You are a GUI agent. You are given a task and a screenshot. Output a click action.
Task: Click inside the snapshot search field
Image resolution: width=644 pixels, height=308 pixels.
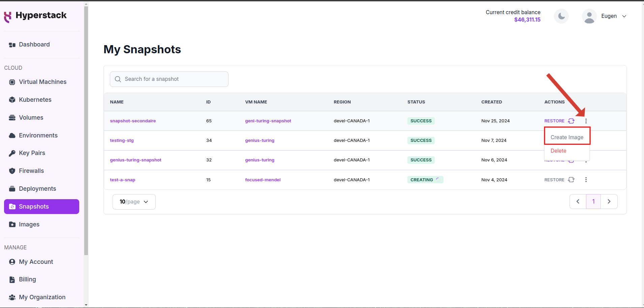(x=168, y=79)
